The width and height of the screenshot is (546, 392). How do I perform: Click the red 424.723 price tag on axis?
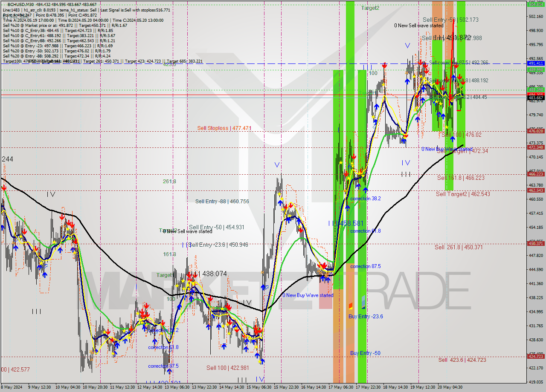536,356
